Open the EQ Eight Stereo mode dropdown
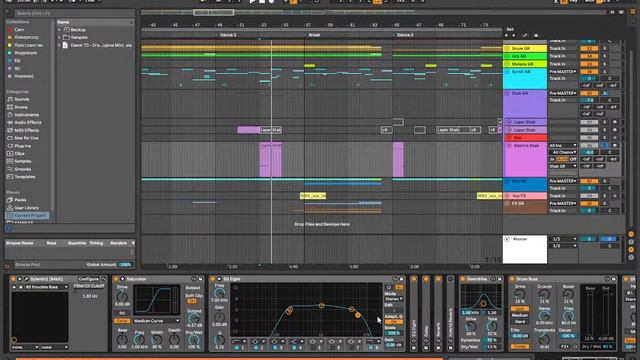 coord(393,299)
